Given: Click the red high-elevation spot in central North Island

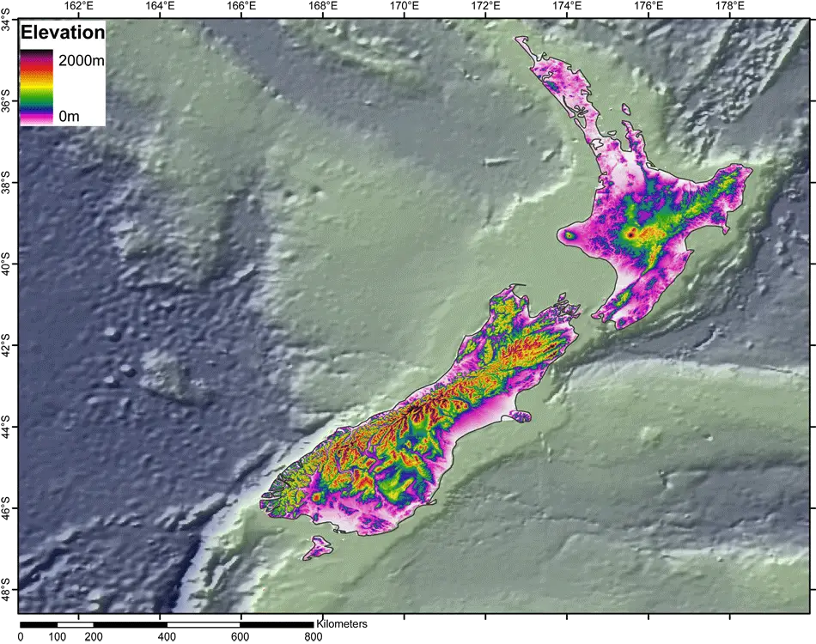Looking at the screenshot, I should [x=631, y=232].
